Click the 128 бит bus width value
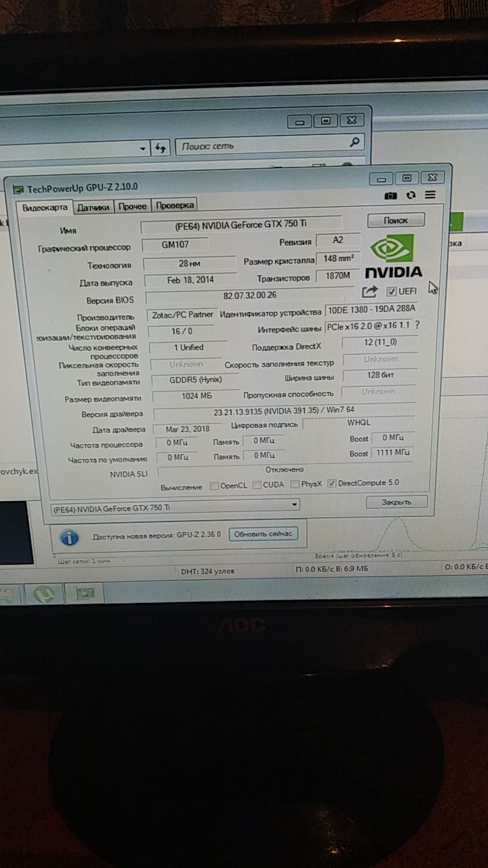The width and height of the screenshot is (488, 868). [x=379, y=375]
